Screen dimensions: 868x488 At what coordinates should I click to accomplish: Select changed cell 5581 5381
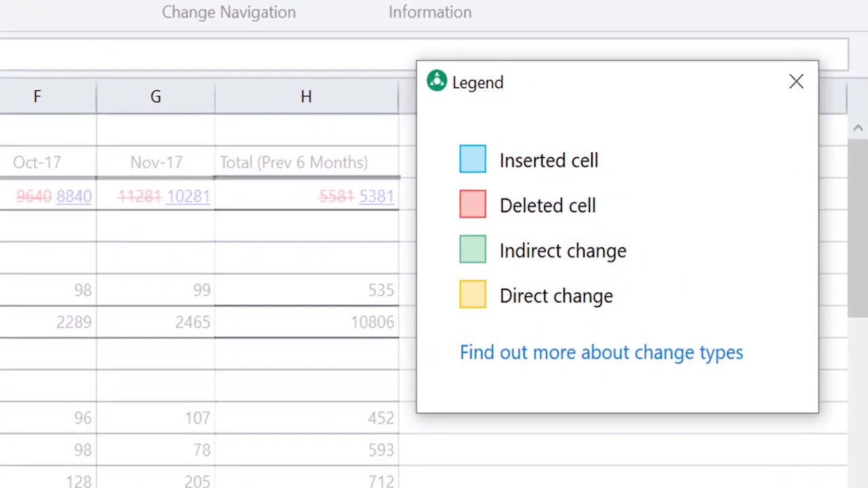point(307,196)
